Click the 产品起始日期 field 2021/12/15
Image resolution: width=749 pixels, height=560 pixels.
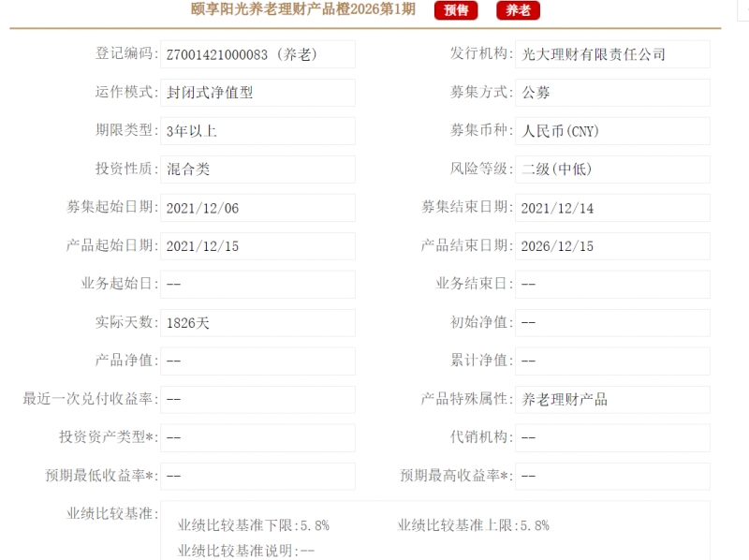[258, 246]
